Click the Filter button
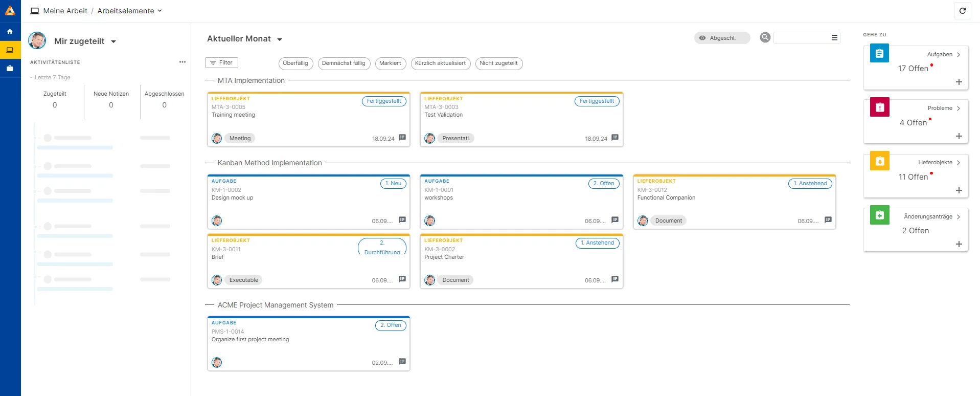 [x=221, y=63]
